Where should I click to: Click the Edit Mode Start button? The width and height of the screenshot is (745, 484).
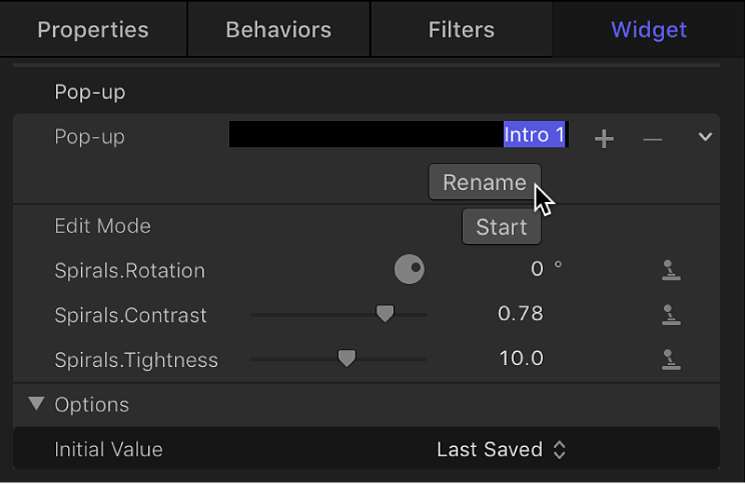pos(501,227)
